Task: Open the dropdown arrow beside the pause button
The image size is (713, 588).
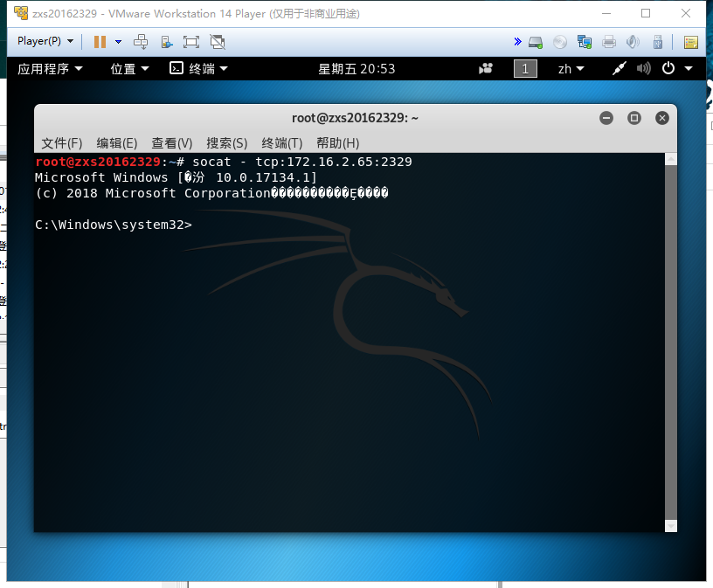Action: pyautogui.click(x=118, y=42)
